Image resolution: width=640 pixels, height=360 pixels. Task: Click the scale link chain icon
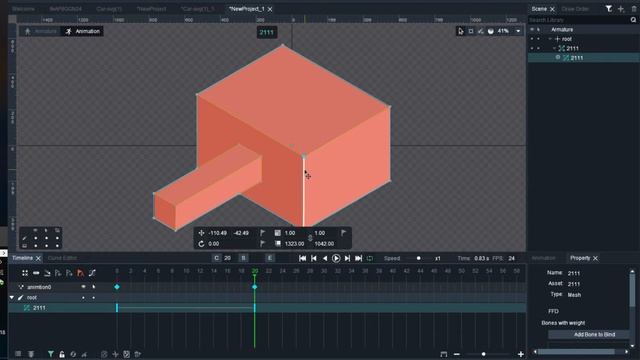(310, 238)
